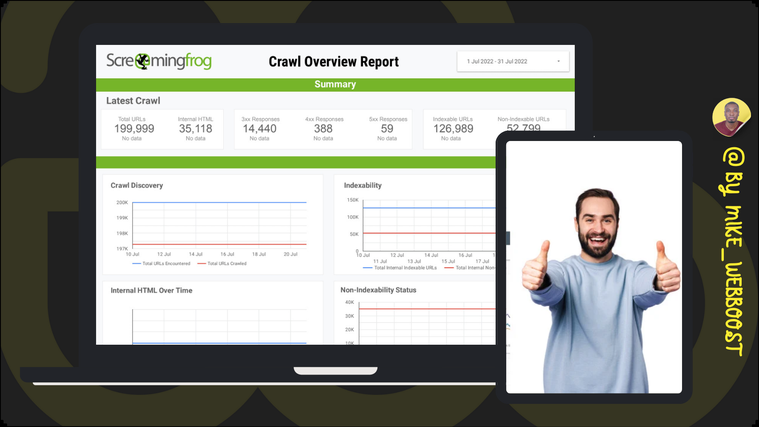Click the 200K axis label in Crawl Discovery

[x=122, y=202]
